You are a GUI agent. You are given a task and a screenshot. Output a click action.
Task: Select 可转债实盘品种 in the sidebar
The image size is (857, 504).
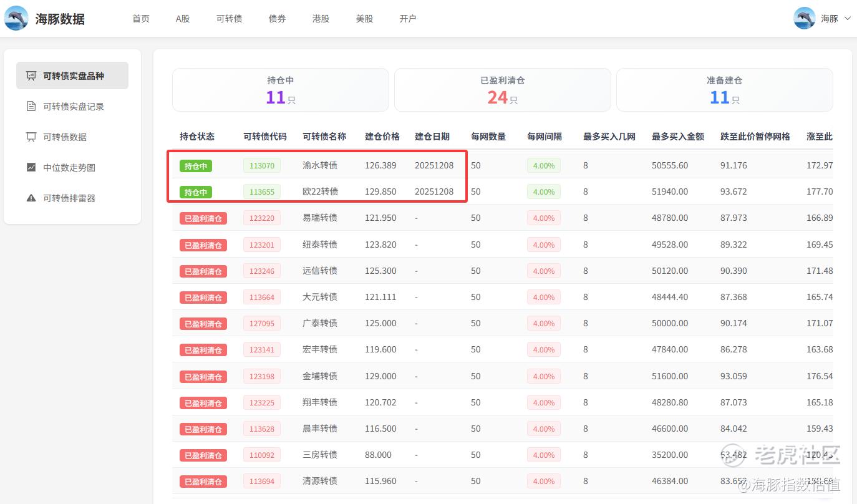(x=72, y=75)
